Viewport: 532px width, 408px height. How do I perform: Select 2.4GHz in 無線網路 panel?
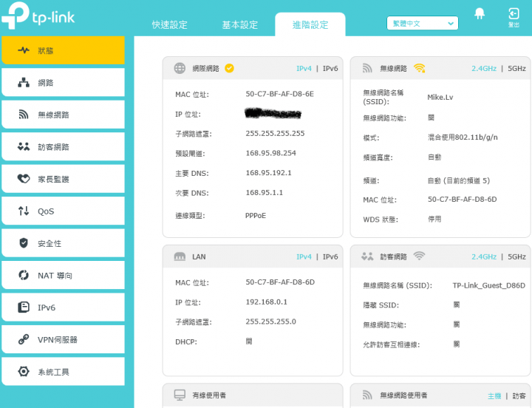[x=484, y=69]
